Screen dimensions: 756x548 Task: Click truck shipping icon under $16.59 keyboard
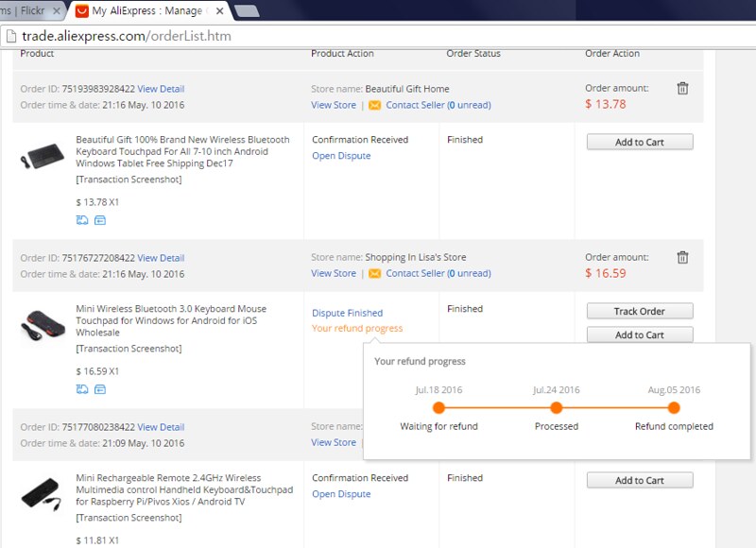tap(82, 389)
